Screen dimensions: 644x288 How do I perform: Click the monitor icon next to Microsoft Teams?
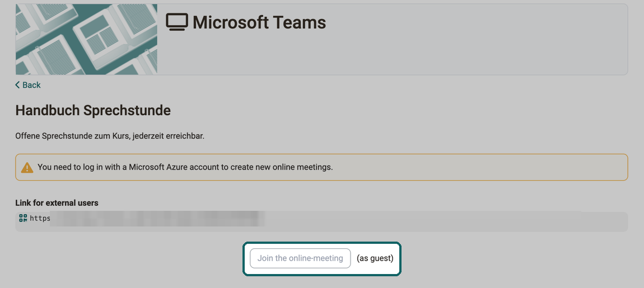(177, 22)
